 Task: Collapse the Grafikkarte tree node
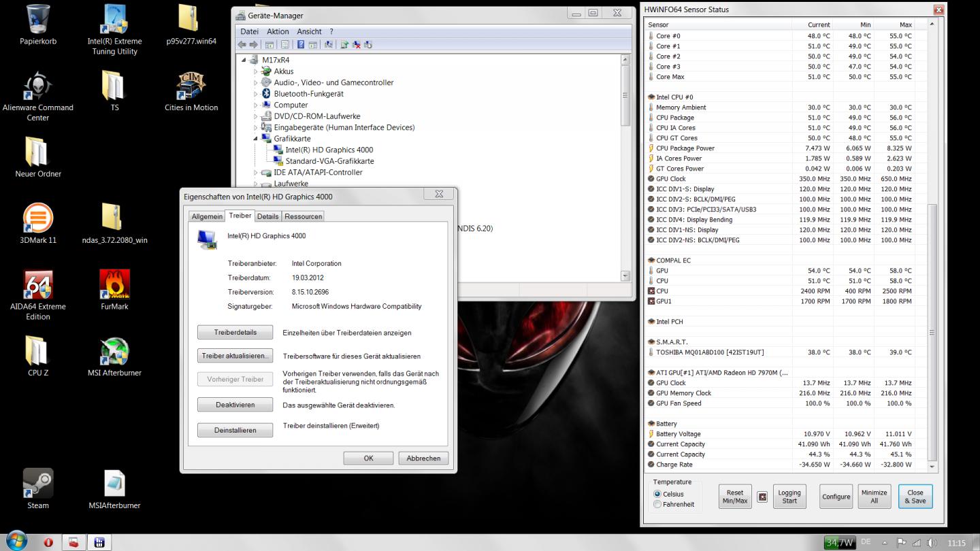tap(256, 139)
